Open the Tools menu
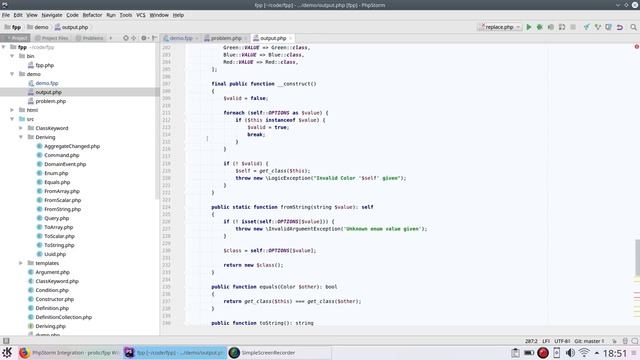Image resolution: width=640 pixels, height=360 pixels. tap(126, 15)
